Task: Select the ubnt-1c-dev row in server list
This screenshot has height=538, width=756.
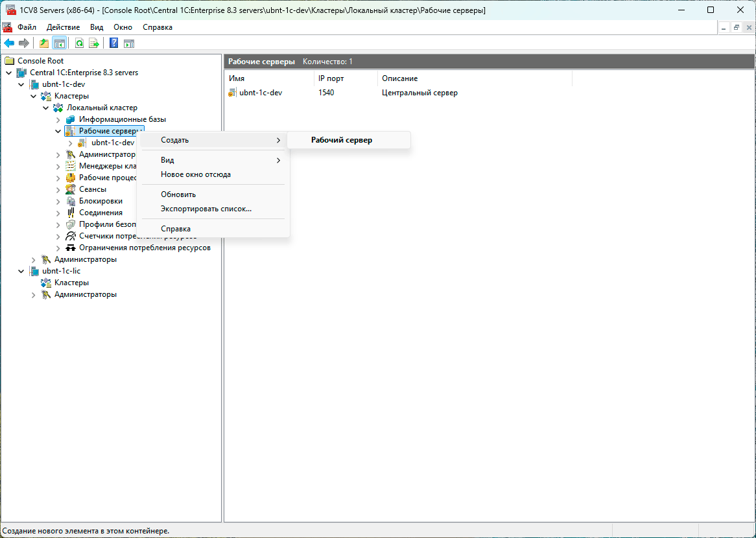Action: click(x=261, y=93)
